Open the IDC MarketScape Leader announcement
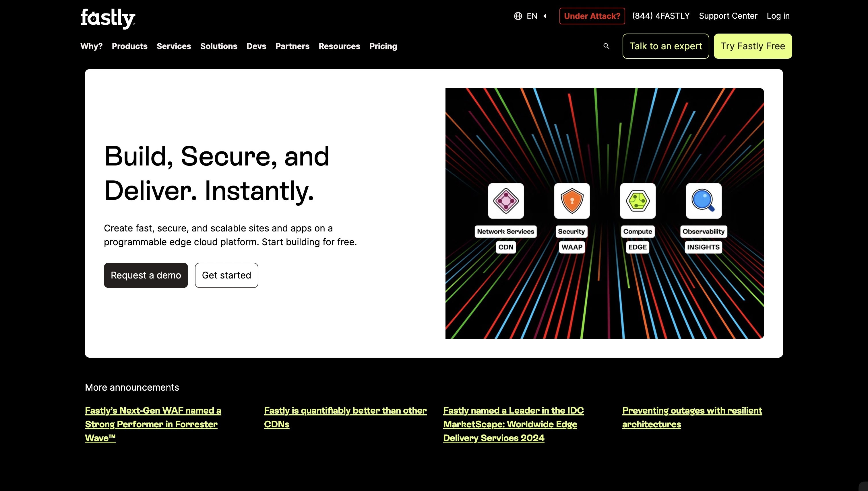 tap(513, 424)
